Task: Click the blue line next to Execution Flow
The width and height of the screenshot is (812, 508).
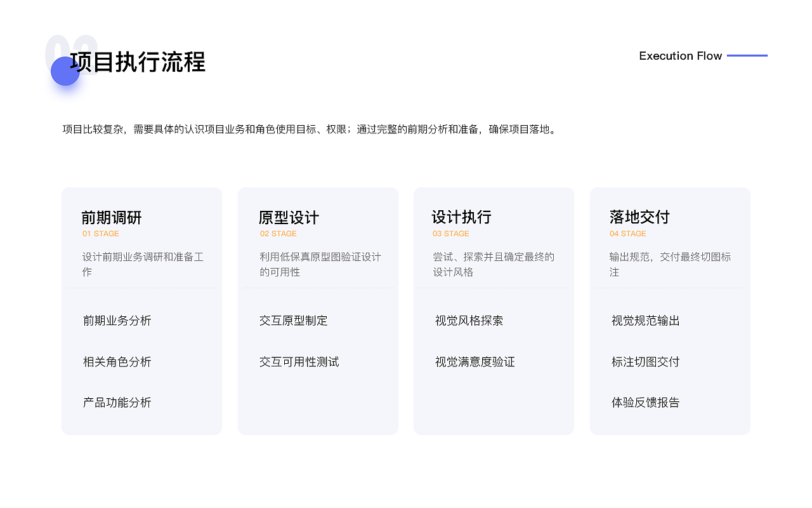Action: coord(749,56)
